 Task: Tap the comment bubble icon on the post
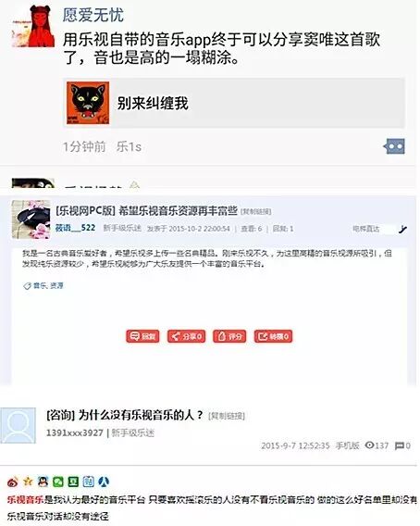[x=394, y=146]
